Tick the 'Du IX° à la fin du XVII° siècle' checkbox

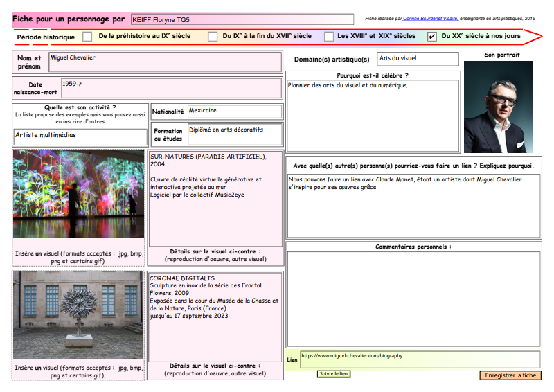[213, 36]
